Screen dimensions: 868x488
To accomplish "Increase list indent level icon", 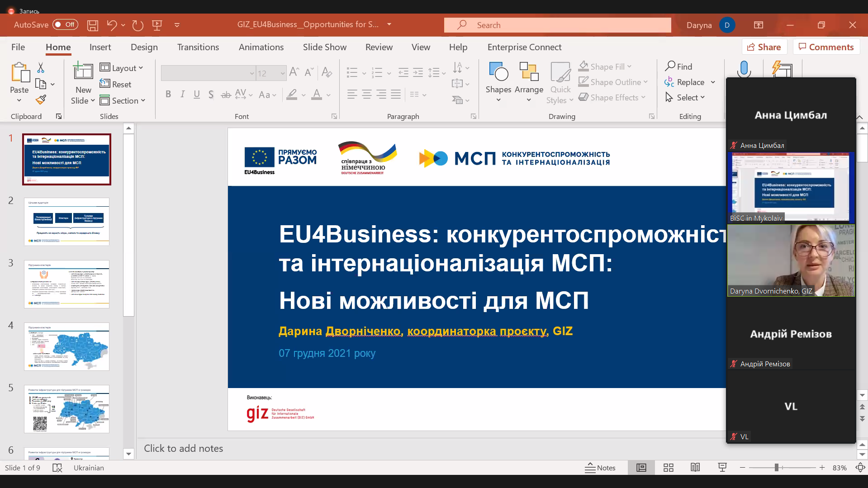I will click(418, 72).
